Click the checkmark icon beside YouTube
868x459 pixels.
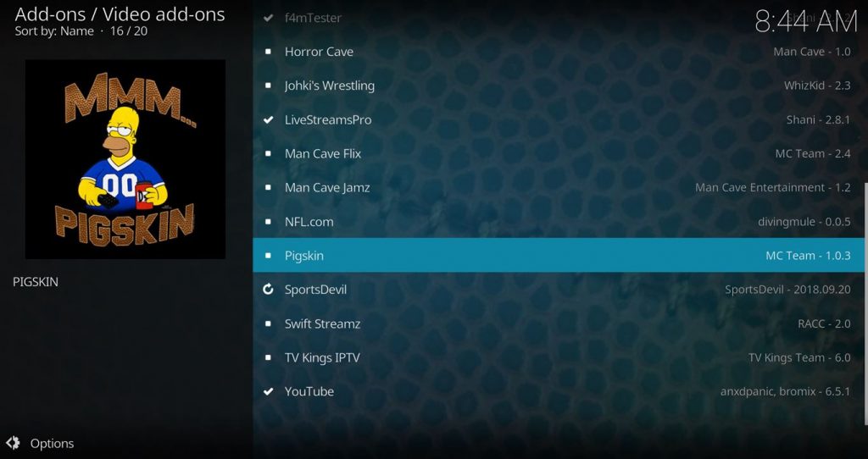269,391
